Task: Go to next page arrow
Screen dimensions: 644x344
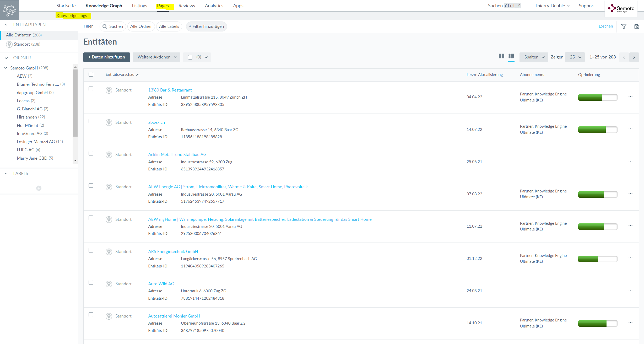Action: tap(634, 57)
